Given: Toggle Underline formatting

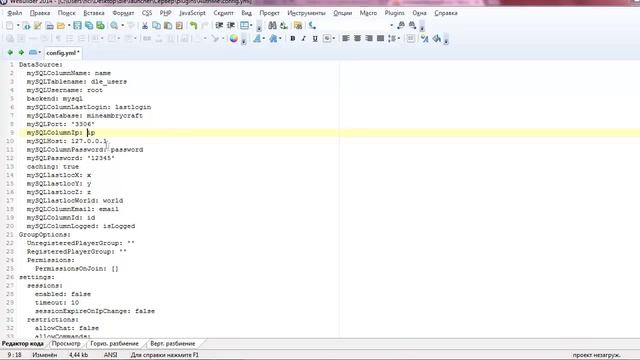Looking at the screenshot, I should pyautogui.click(x=315, y=38).
